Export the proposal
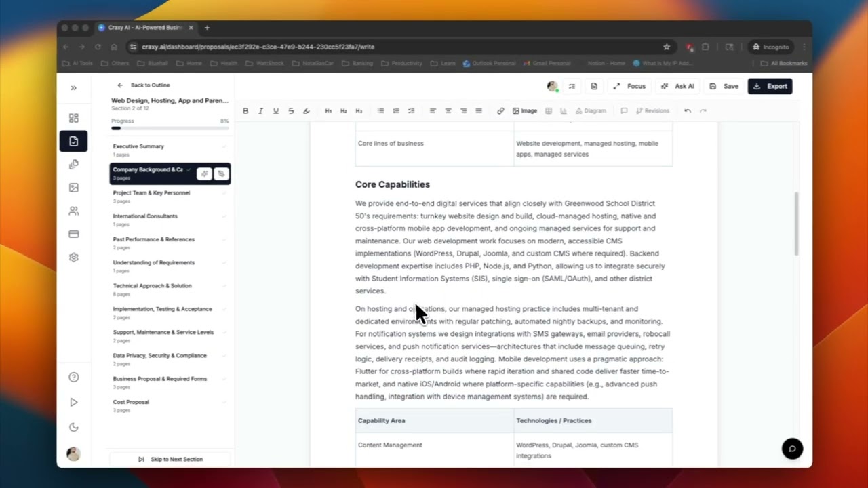The image size is (868, 488). click(x=770, y=86)
